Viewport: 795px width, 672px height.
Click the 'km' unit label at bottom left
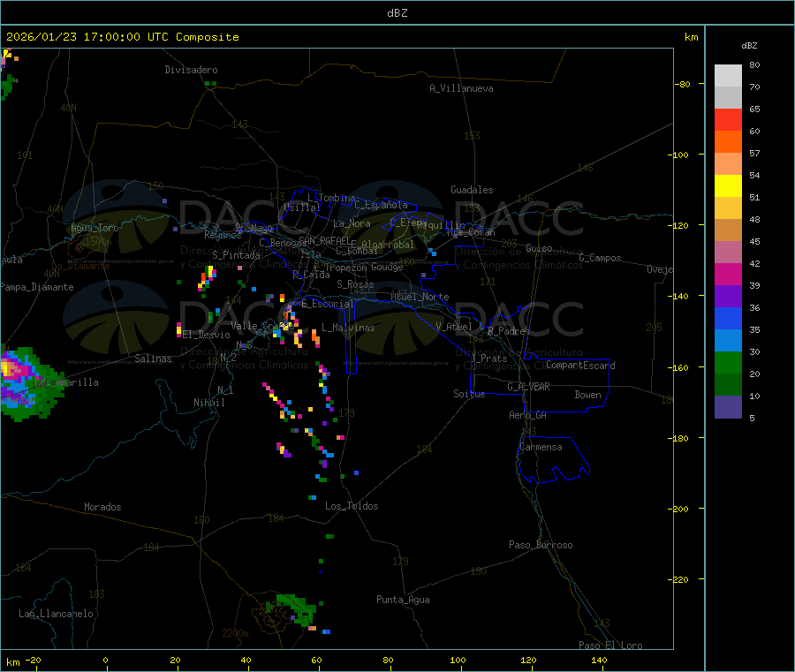[12, 662]
